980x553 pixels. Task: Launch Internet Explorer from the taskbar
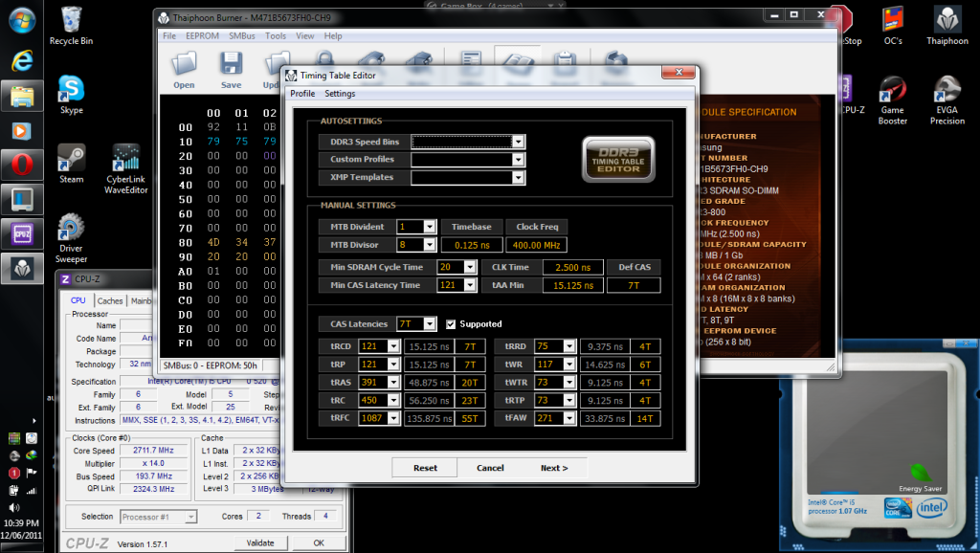(x=22, y=60)
